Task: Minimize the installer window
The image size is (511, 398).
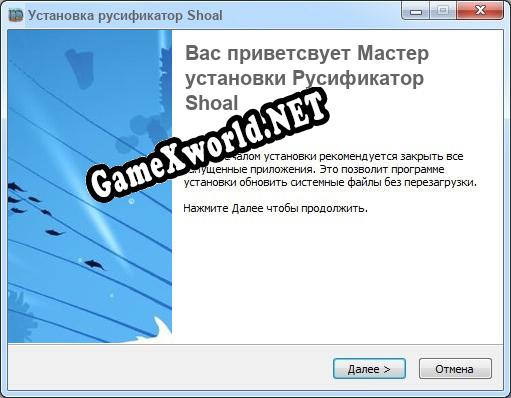Action: pos(416,11)
